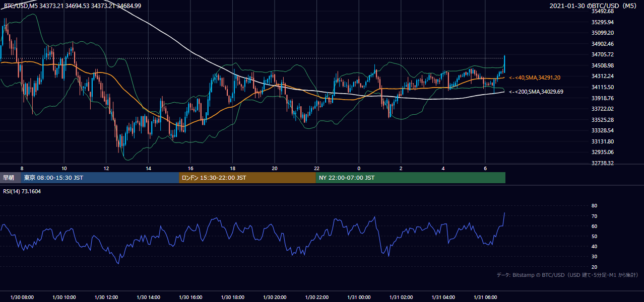Click hour label 22 below the price chart

317,168
